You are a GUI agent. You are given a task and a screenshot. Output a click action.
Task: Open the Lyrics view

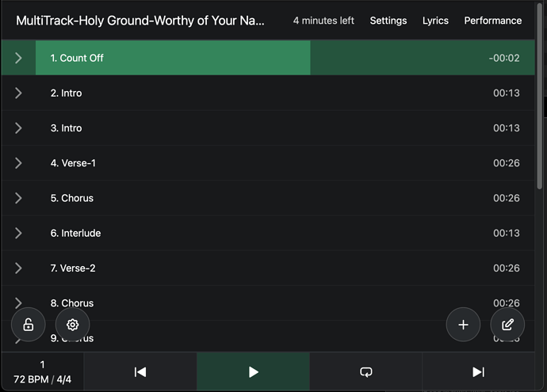(x=435, y=21)
